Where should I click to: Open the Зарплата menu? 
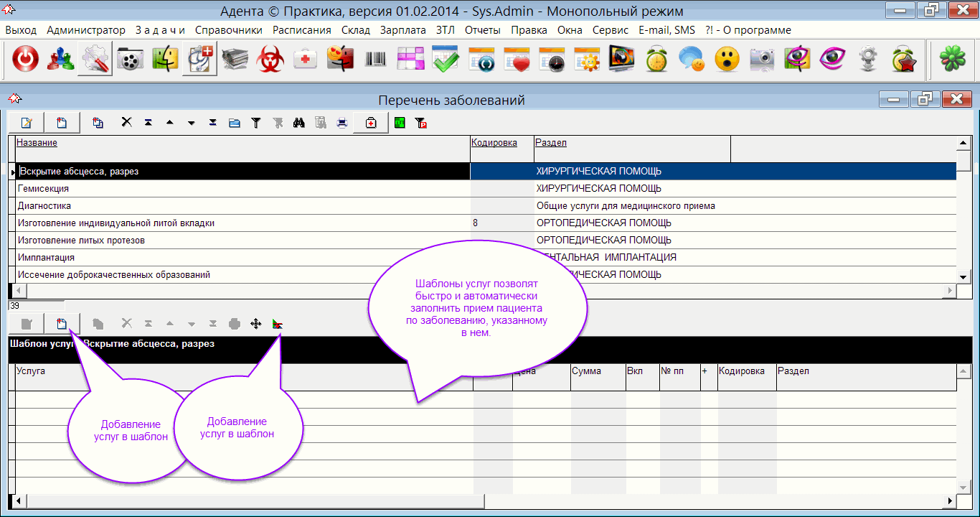402,30
